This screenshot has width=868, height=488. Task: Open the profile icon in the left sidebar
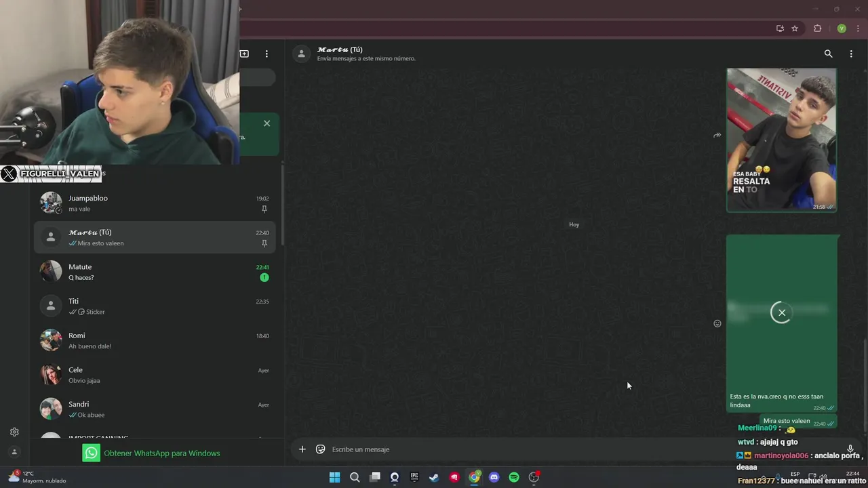click(14, 452)
